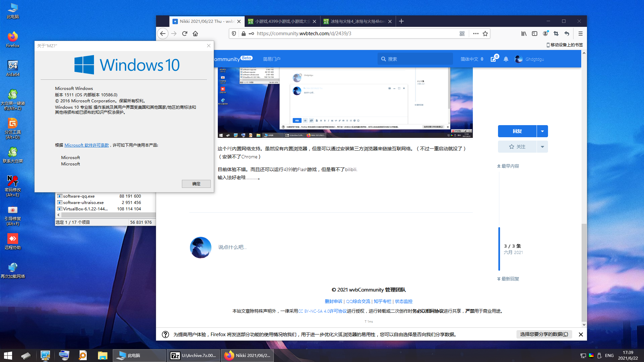Open the 知乎专栏 footer link
This screenshot has width=644, height=362.
[x=382, y=301]
